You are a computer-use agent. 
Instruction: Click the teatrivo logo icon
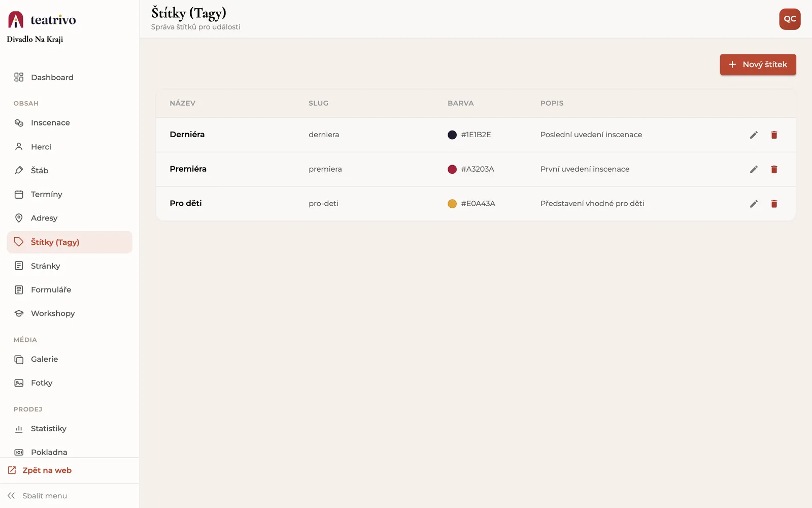click(x=16, y=19)
